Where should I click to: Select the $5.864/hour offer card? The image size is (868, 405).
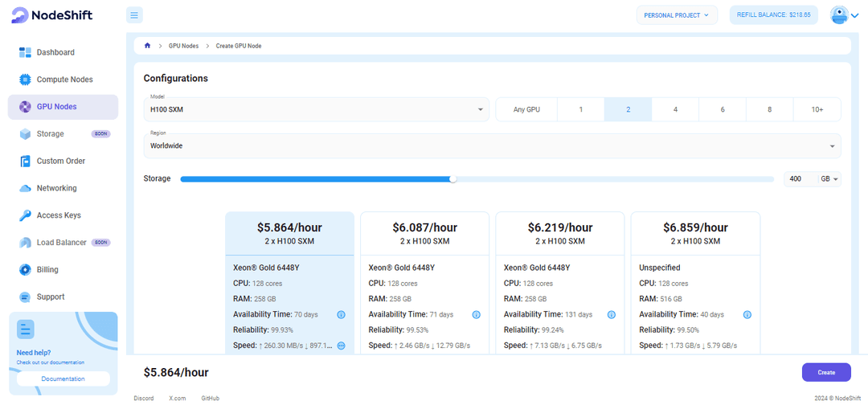[x=289, y=283]
